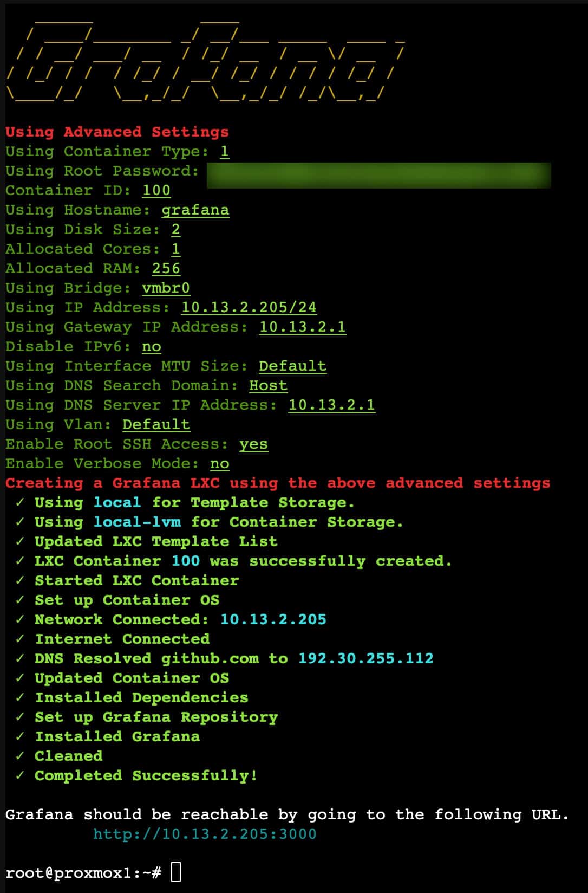This screenshot has height=893, width=588.
Task: Click the checkmark beside Completed Successfully!
Action: (x=20, y=775)
